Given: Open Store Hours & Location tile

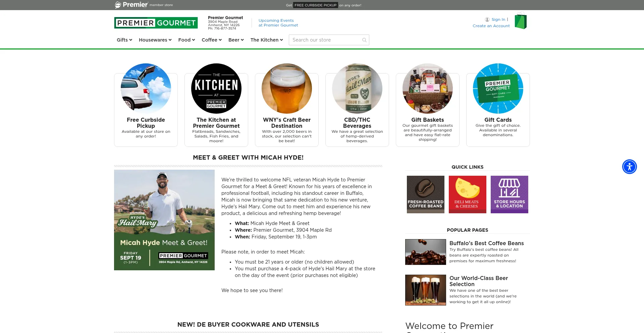Looking at the screenshot, I should (x=509, y=194).
